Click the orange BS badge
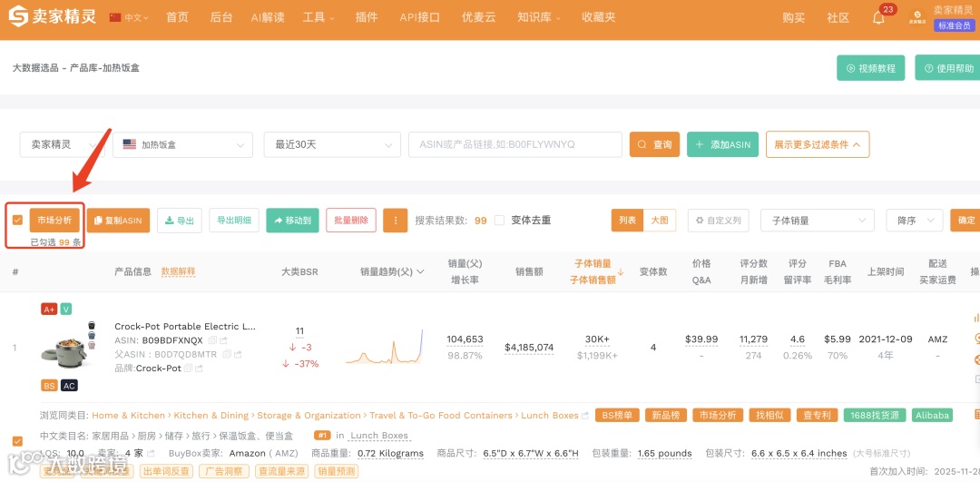This screenshot has height=482, width=980. click(49, 385)
